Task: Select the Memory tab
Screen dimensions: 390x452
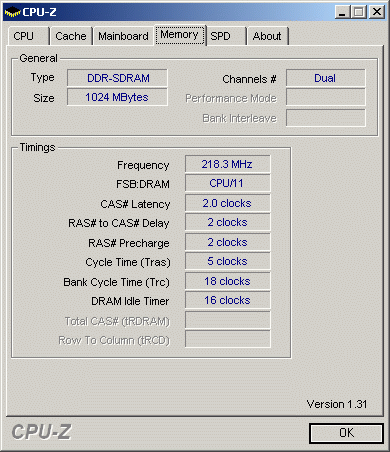Action: tap(180, 35)
